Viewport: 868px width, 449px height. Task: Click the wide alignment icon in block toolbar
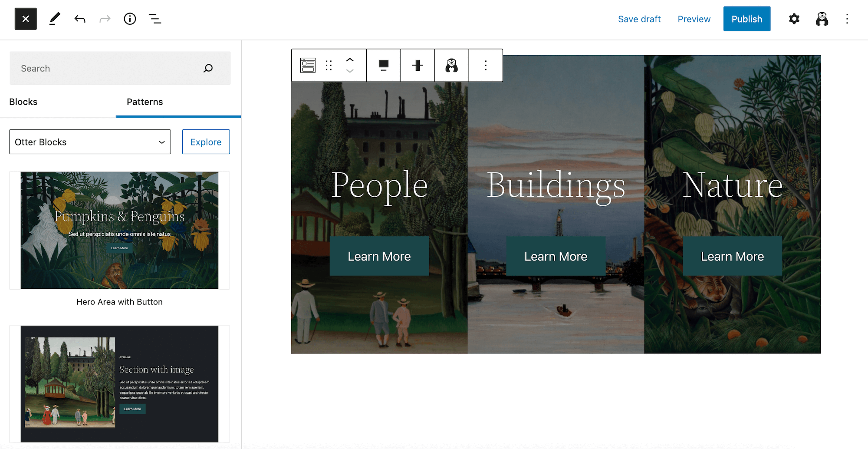coord(384,65)
